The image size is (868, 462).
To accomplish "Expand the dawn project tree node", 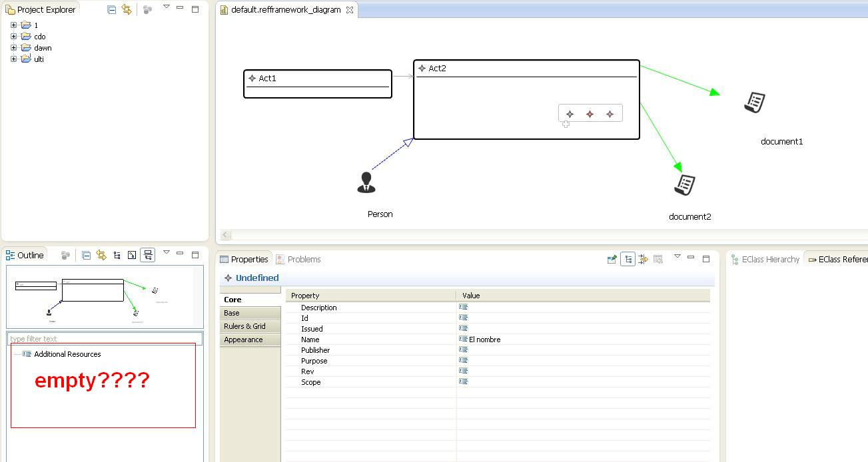I will click(13, 48).
